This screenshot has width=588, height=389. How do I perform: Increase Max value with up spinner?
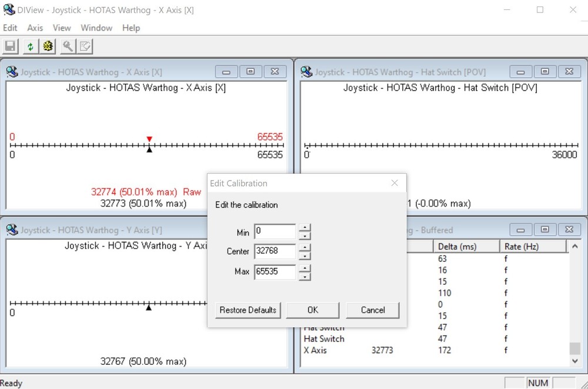(x=305, y=268)
